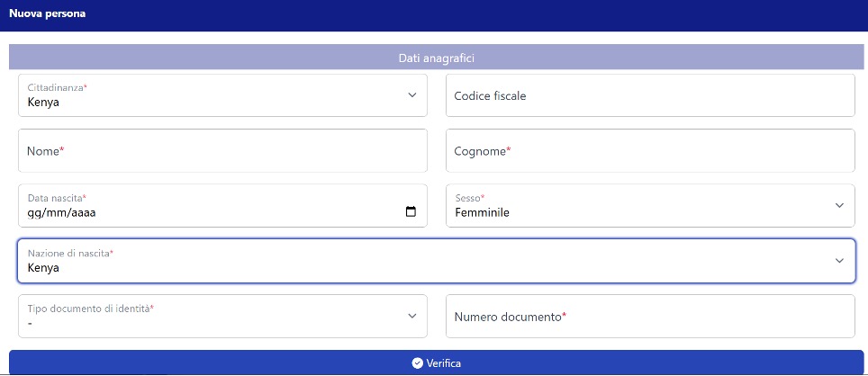Click the Dati anagrafici section header
Viewport: 868px width, 376px height.
(x=436, y=58)
